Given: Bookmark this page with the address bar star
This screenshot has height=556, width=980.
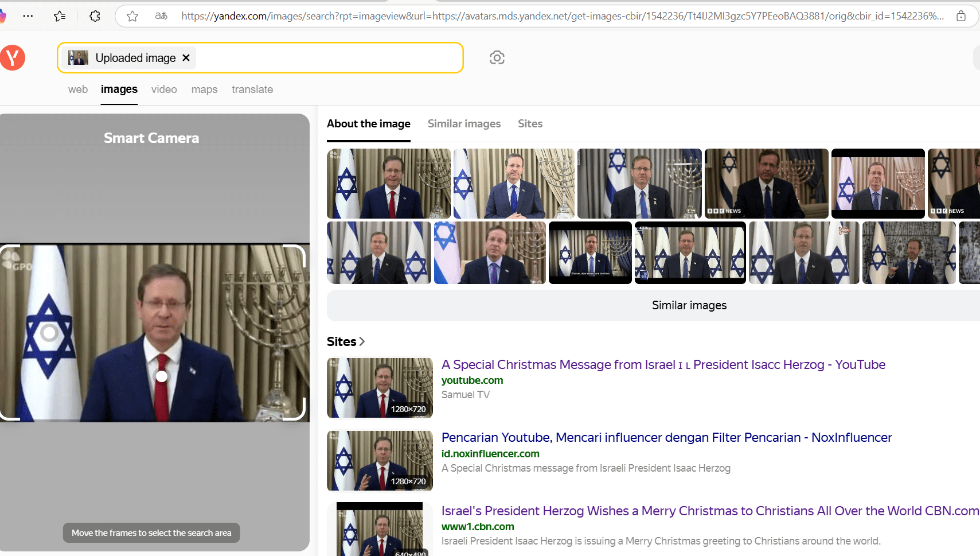Looking at the screenshot, I should (x=132, y=16).
